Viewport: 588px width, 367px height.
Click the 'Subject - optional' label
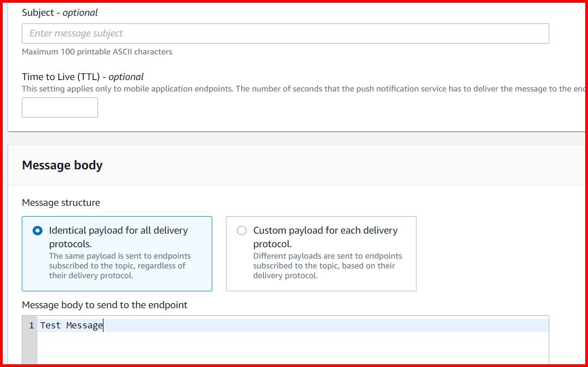(x=59, y=12)
